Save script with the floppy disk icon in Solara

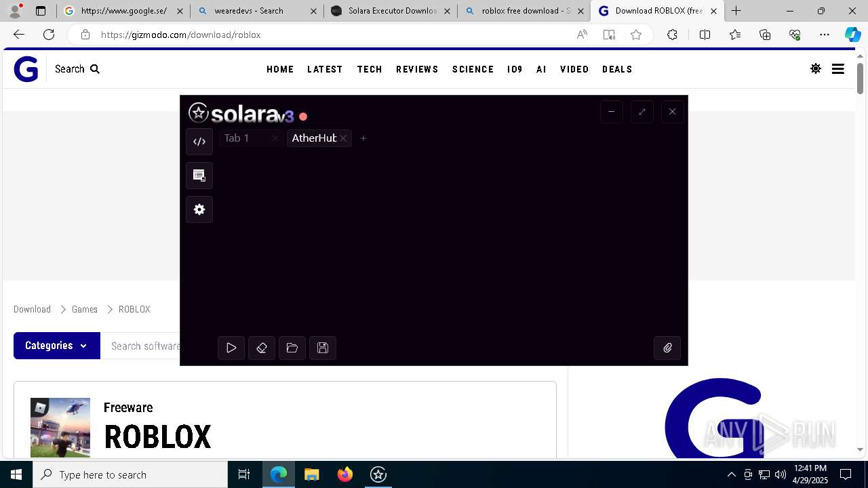coord(323,348)
